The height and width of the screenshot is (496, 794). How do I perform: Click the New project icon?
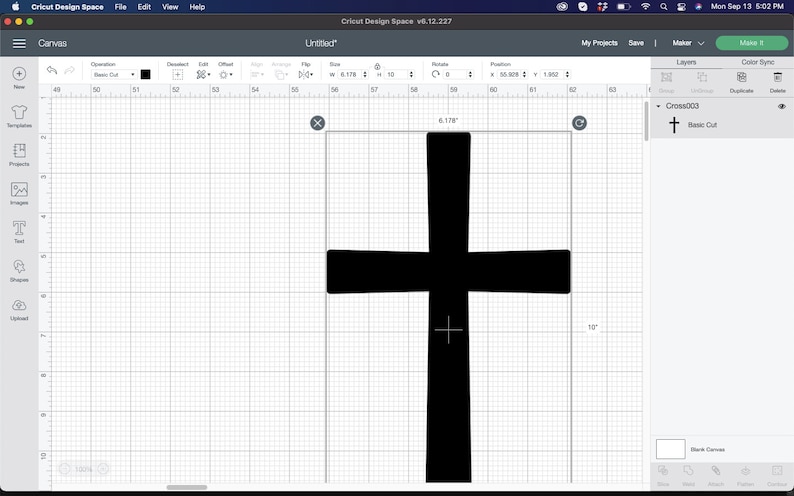click(19, 74)
